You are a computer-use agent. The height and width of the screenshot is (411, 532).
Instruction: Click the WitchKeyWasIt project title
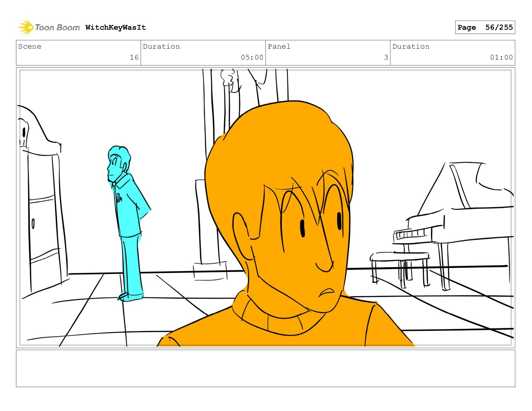[x=116, y=27]
